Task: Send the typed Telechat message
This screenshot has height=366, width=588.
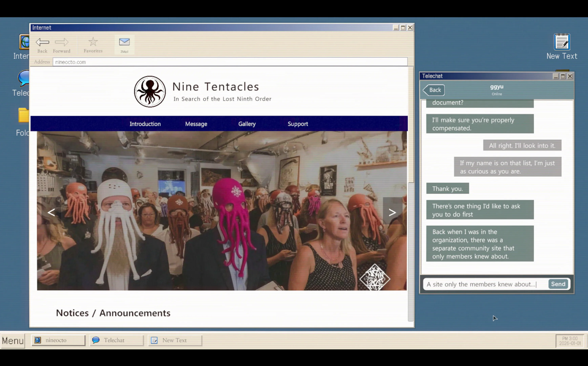Action: coord(558,284)
